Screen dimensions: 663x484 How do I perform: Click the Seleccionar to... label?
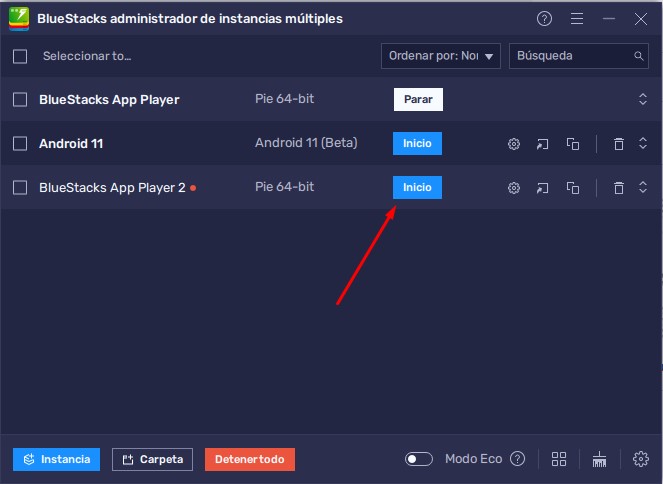click(x=87, y=56)
